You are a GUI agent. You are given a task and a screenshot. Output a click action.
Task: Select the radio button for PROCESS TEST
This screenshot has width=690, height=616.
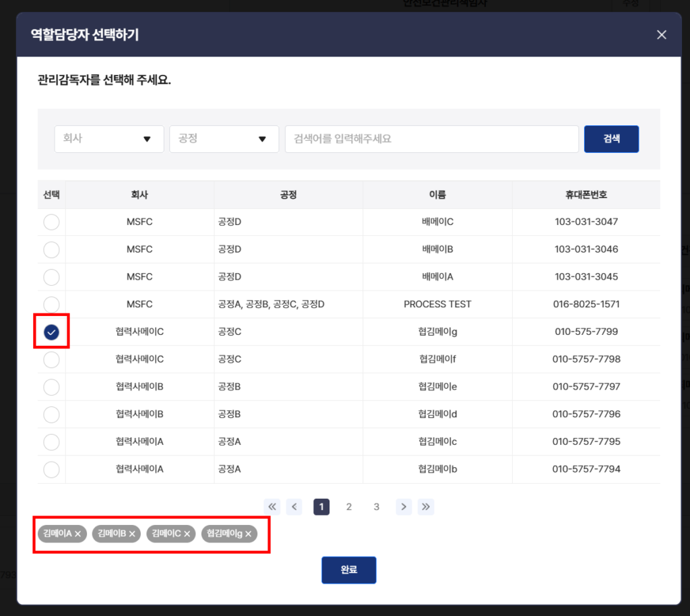51,305
